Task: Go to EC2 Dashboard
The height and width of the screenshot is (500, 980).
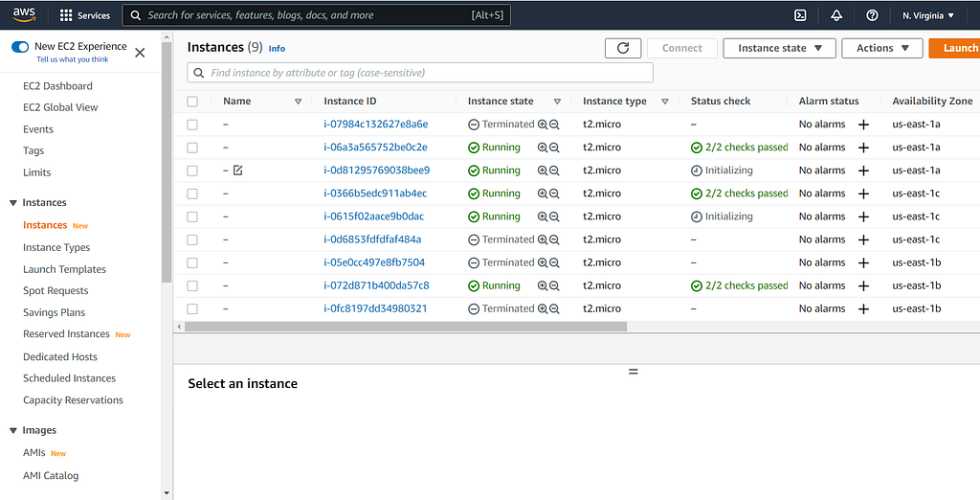Action: [x=57, y=86]
